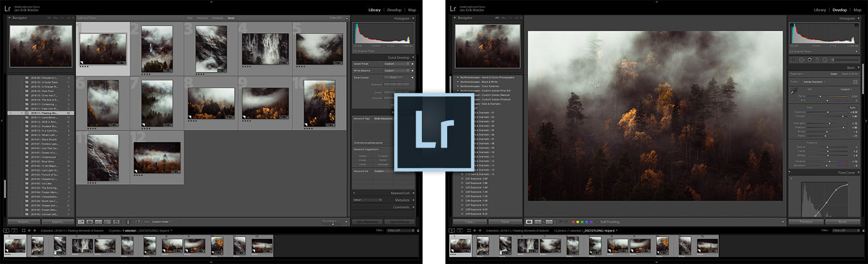Go forward using Library filmstrip arrow
The image size is (868, 264).
pyautogui.click(x=35, y=230)
